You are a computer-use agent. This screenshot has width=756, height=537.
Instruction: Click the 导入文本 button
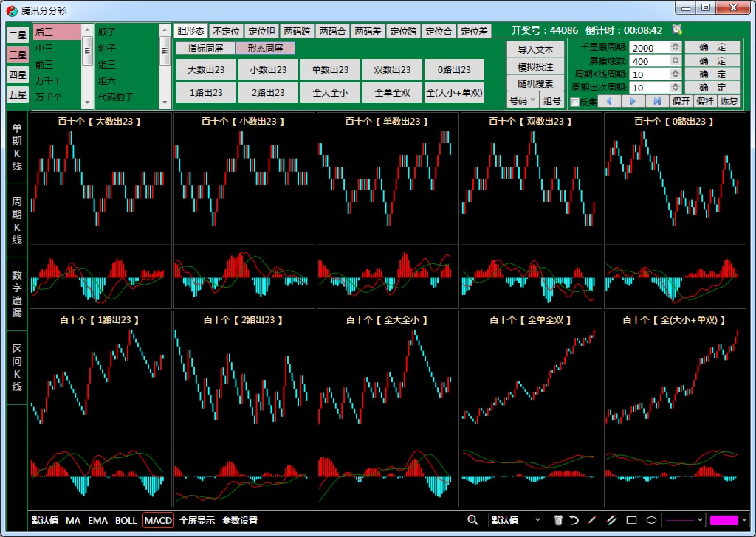[535, 49]
